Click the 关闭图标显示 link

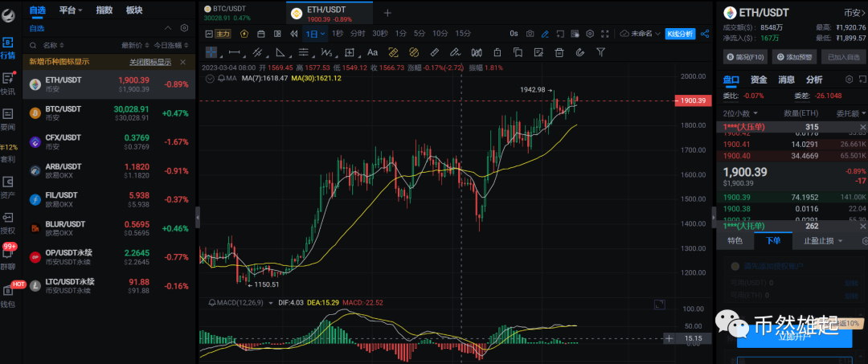pos(150,62)
